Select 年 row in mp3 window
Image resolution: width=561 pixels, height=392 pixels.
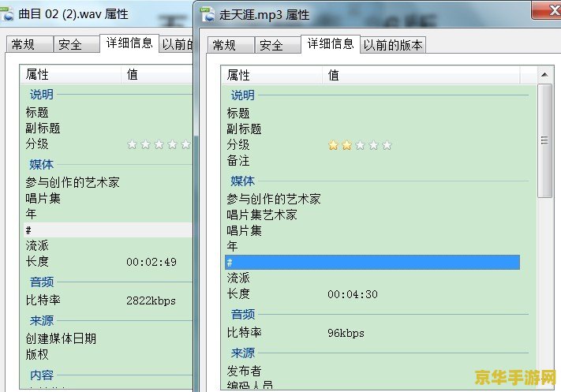[372, 246]
